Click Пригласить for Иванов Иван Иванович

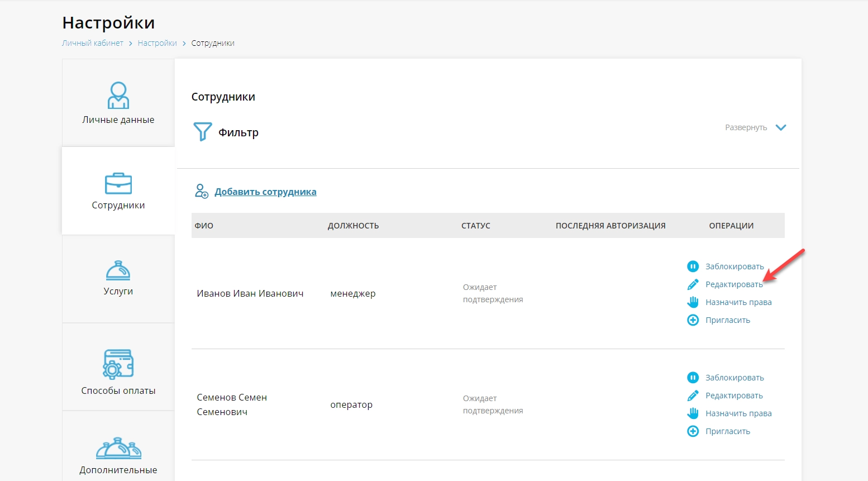(x=728, y=320)
